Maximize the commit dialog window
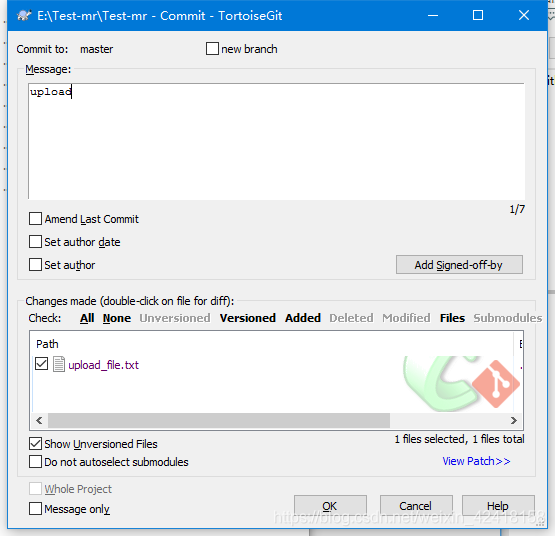 tap(478, 15)
